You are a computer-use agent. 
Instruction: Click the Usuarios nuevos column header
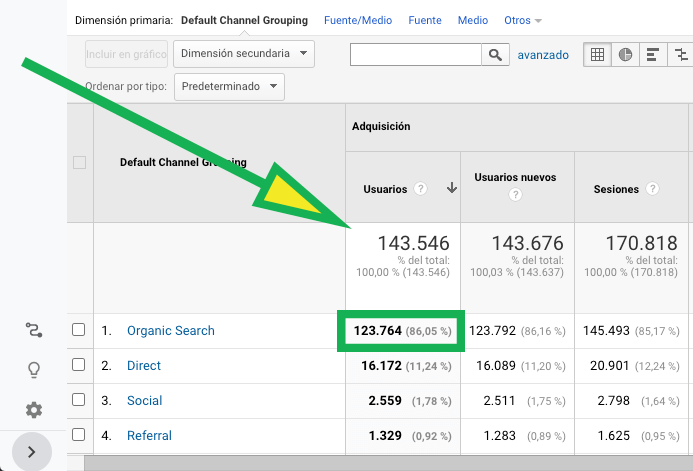tap(515, 177)
